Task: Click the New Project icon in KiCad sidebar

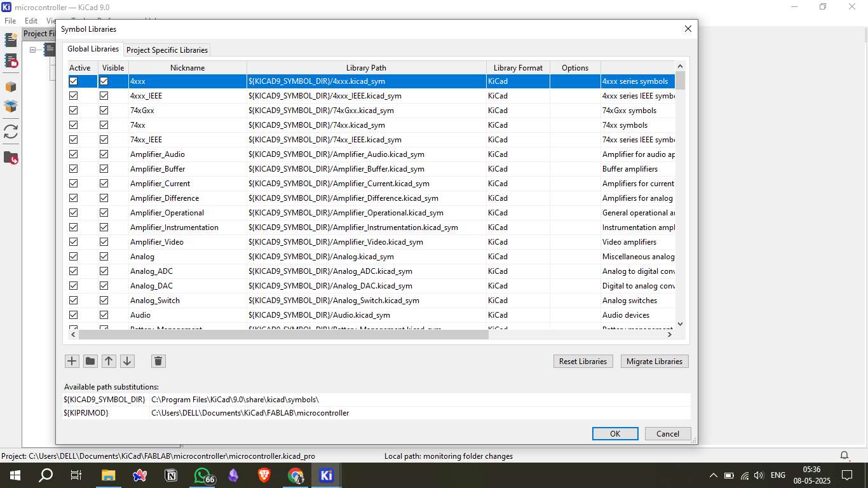Action: point(11,40)
